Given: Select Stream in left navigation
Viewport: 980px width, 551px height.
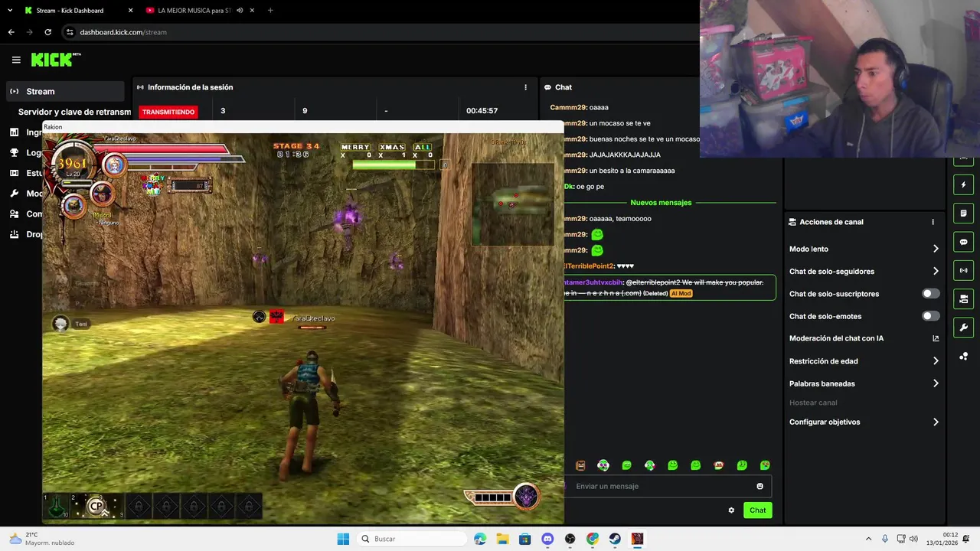Looking at the screenshot, I should coord(64,91).
